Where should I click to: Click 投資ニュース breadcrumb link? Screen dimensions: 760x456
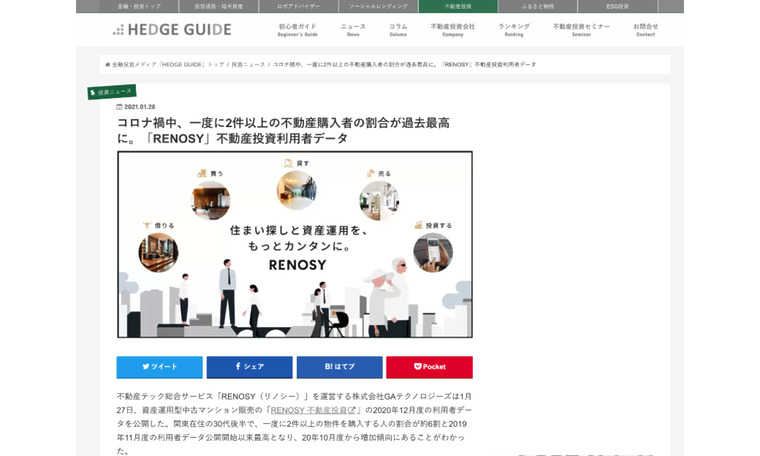248,64
